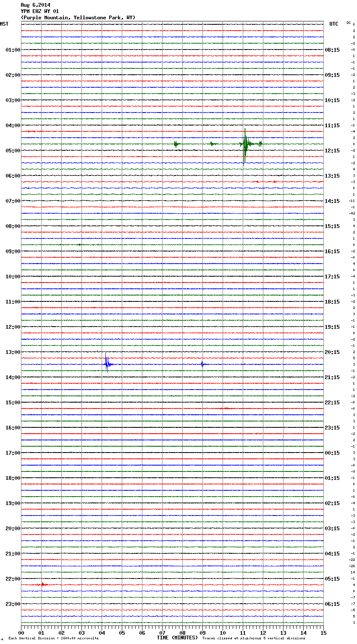Click the 05:15 UTC time label
The width and height of the screenshot is (357, 644).
[x=332, y=579]
